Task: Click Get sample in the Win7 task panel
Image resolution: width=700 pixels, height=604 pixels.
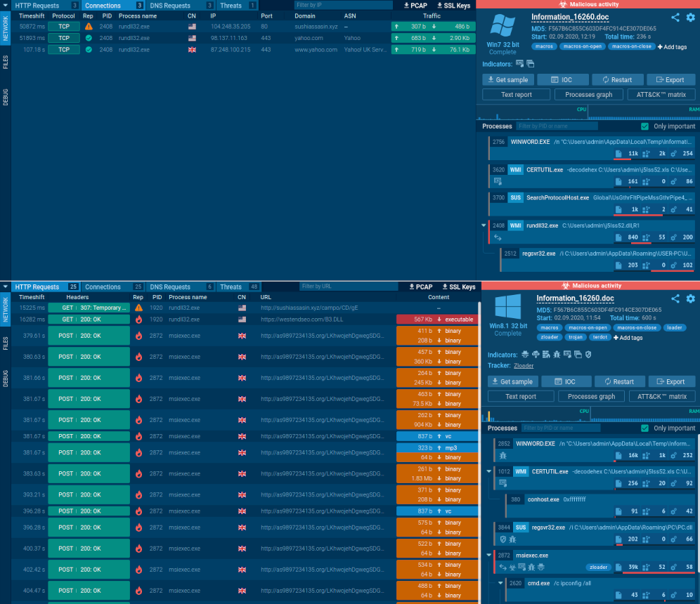Action: [x=507, y=80]
